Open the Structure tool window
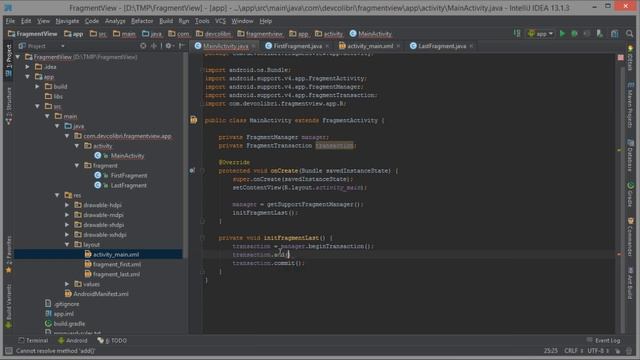Viewport: 640px width, 360px height. pos(9,107)
